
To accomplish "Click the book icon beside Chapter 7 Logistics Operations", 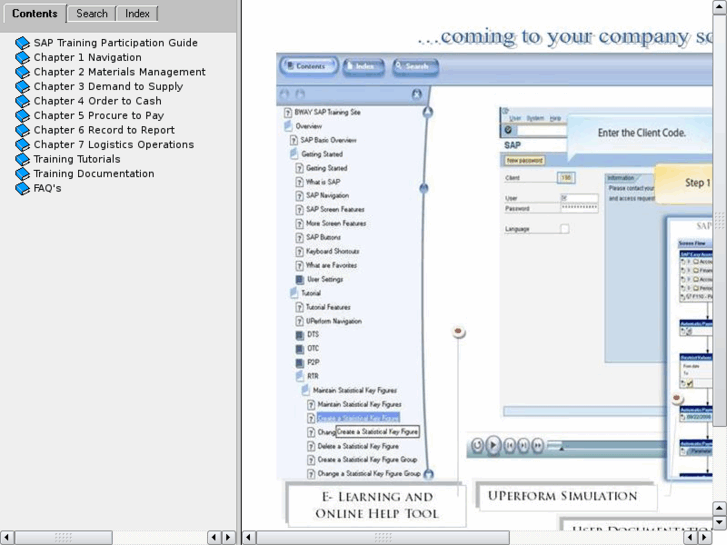I will (22, 145).
